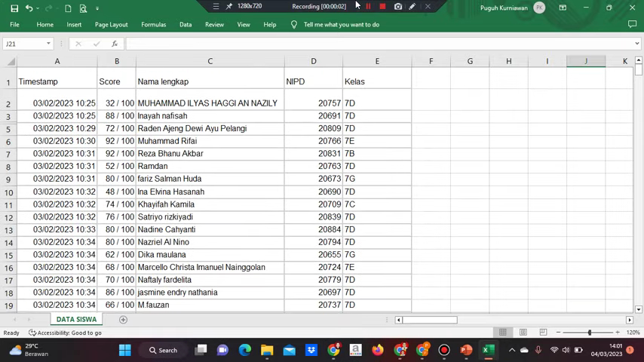644x362 pixels.
Task: Click NIPD cell 20757
Action: [x=314, y=103]
